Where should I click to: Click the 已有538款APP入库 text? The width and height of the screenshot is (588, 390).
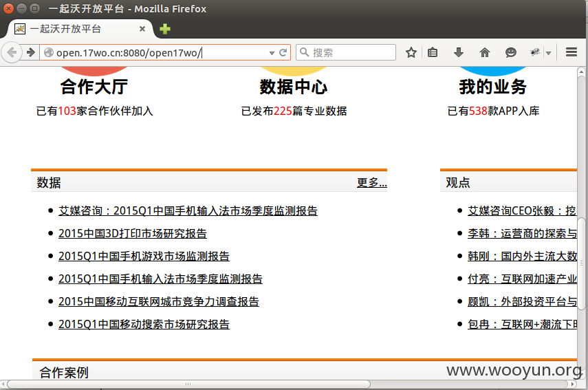pos(493,111)
